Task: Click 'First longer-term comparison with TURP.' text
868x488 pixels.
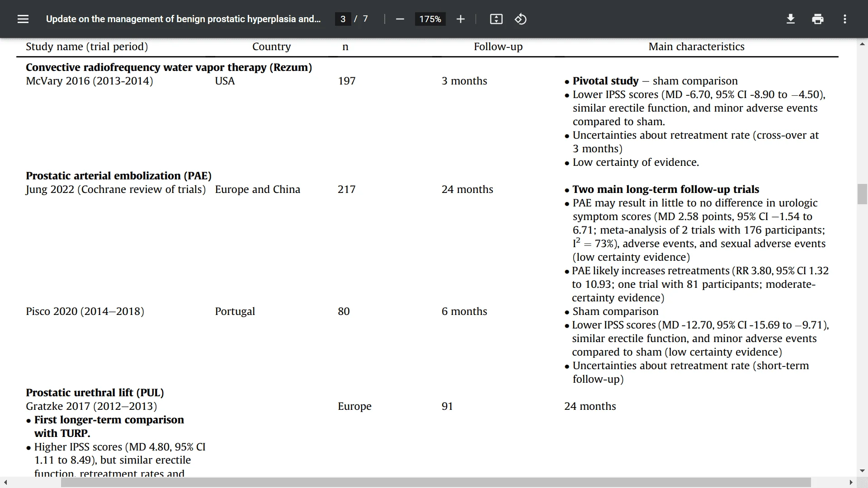Action: click(x=109, y=427)
